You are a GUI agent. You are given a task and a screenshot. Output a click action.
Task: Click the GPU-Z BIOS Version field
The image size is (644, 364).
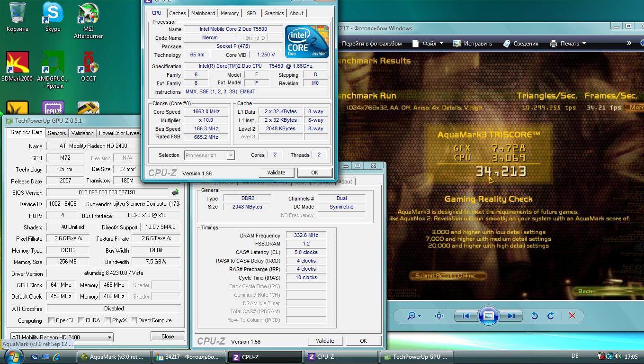pos(107,192)
